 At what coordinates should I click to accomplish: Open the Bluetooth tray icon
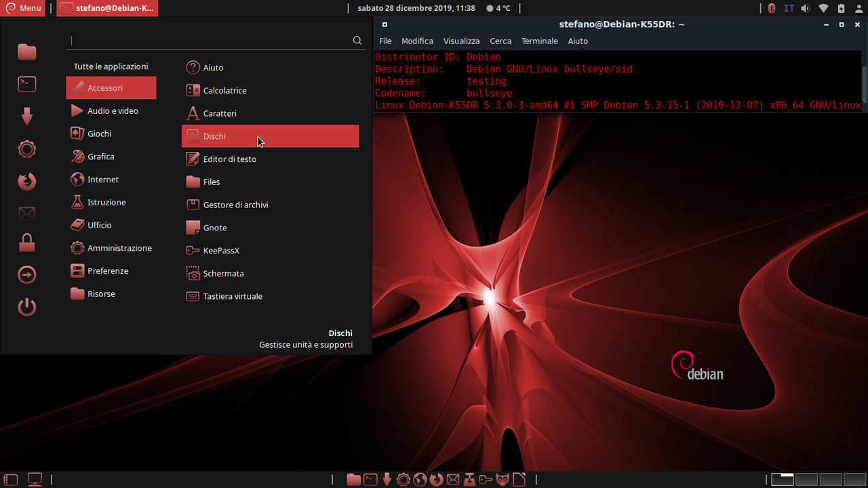click(772, 8)
